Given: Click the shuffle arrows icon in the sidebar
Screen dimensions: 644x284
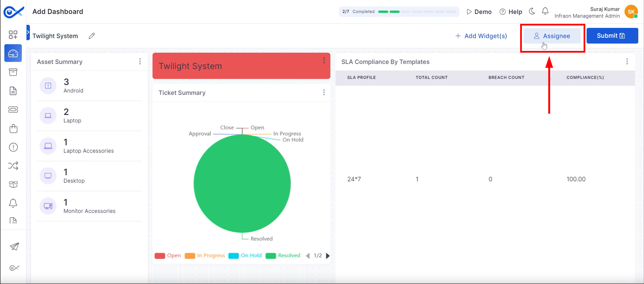Looking at the screenshot, I should pyautogui.click(x=13, y=166).
